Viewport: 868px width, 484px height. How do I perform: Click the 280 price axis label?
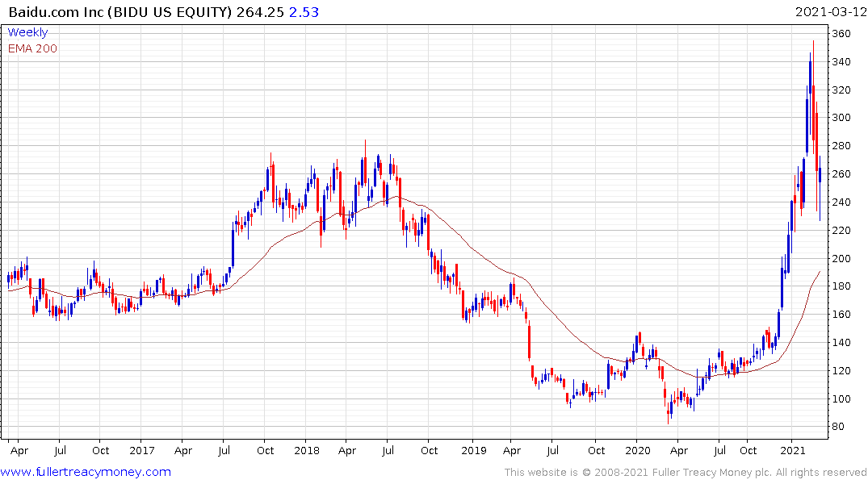tap(841, 146)
